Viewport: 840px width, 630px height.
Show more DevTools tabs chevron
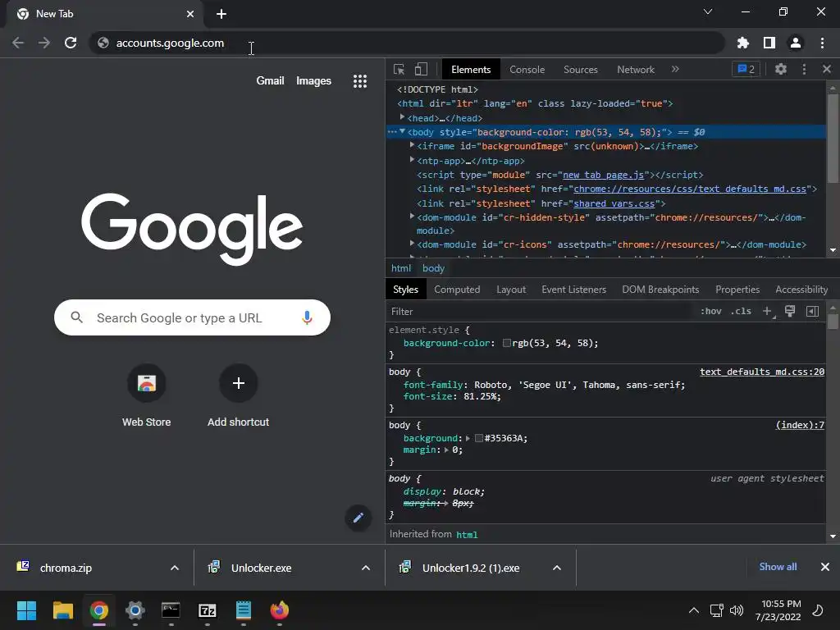coord(675,69)
